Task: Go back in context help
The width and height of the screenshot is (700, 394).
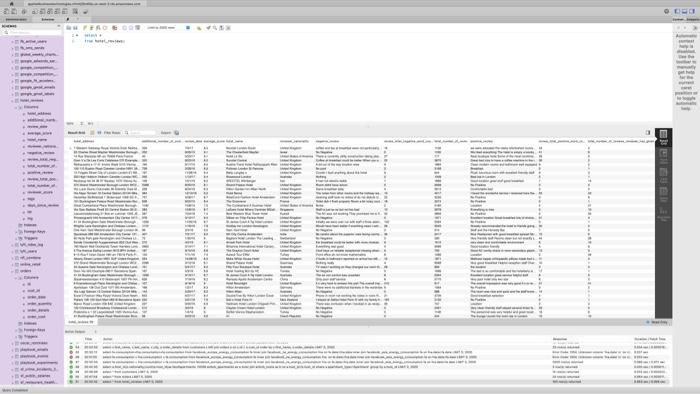Action: (679, 28)
